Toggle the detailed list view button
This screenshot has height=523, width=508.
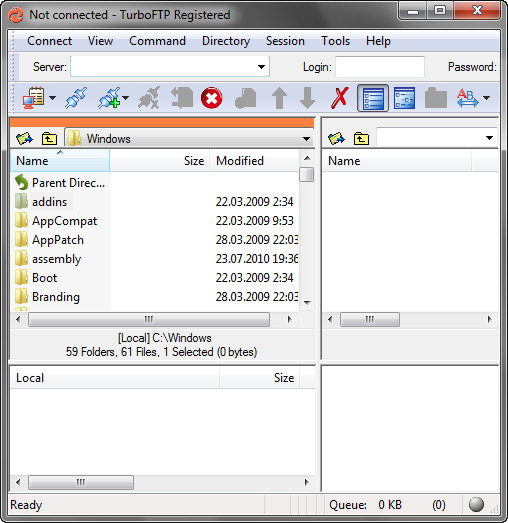point(373,98)
